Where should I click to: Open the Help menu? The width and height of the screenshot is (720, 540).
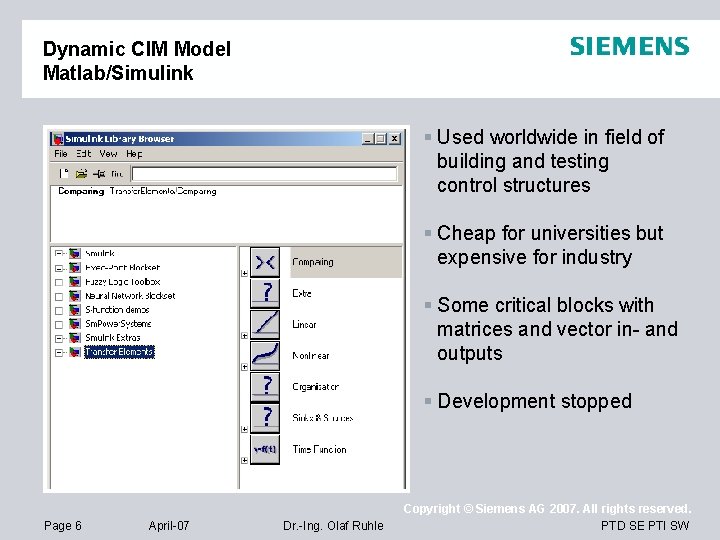(x=134, y=154)
